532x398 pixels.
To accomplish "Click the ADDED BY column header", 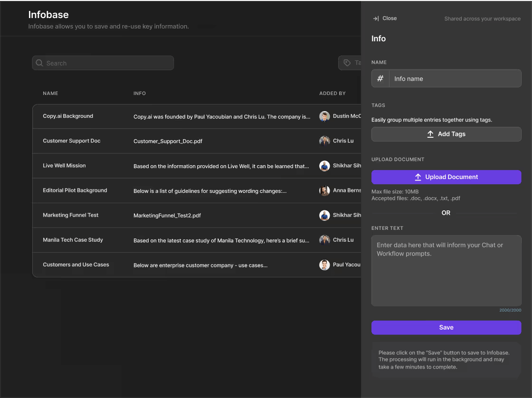I will point(332,94).
